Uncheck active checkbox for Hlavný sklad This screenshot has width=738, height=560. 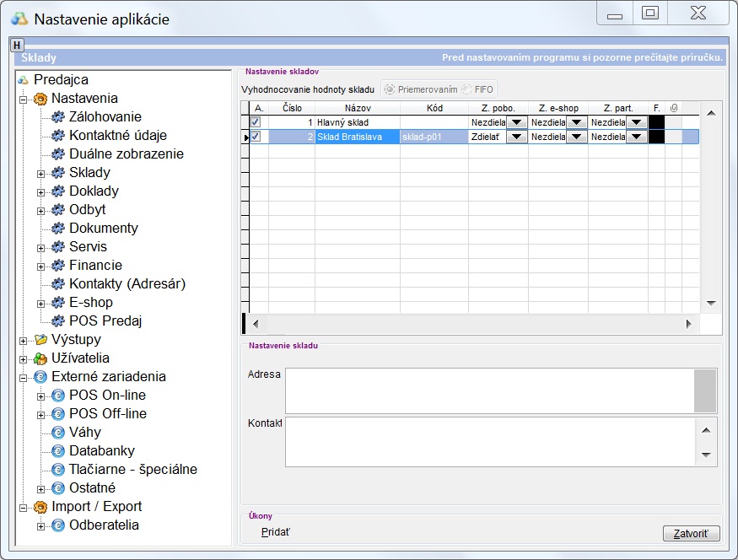(x=256, y=122)
